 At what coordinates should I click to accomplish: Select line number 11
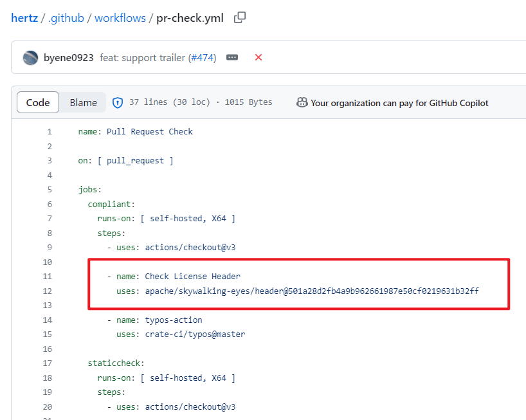pyautogui.click(x=48, y=277)
